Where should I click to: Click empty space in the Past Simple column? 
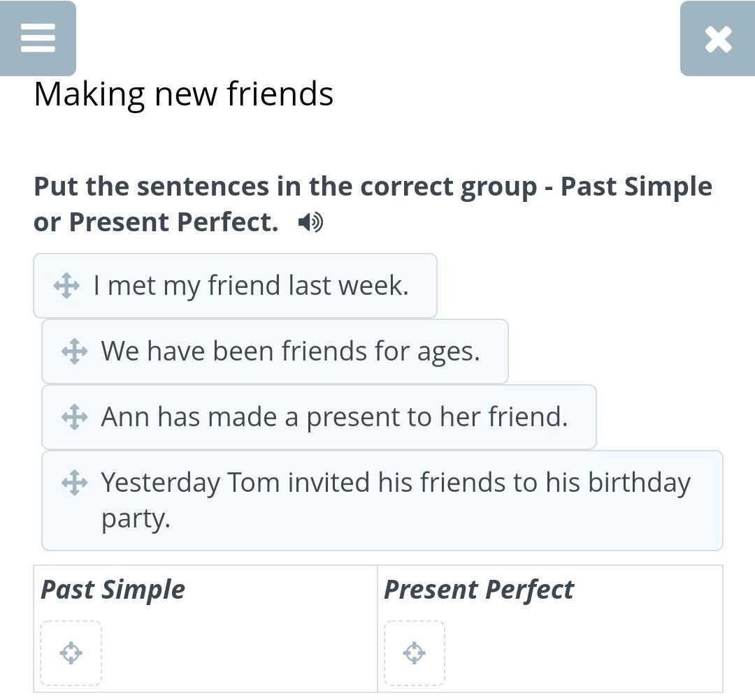pos(238,653)
